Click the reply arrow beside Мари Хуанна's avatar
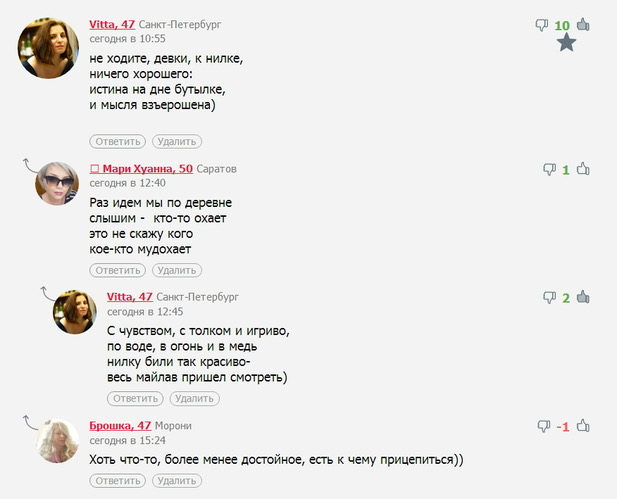Screen dimensions: 617x499 (30, 165)
